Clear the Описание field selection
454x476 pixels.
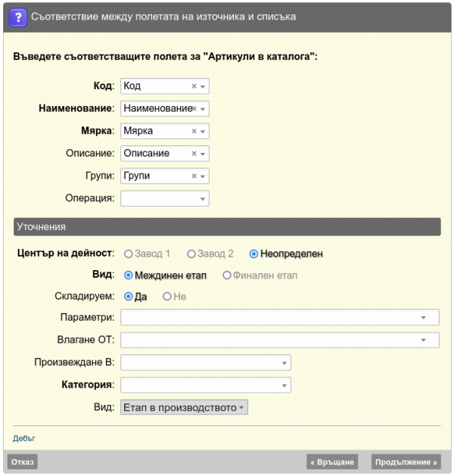pos(194,154)
